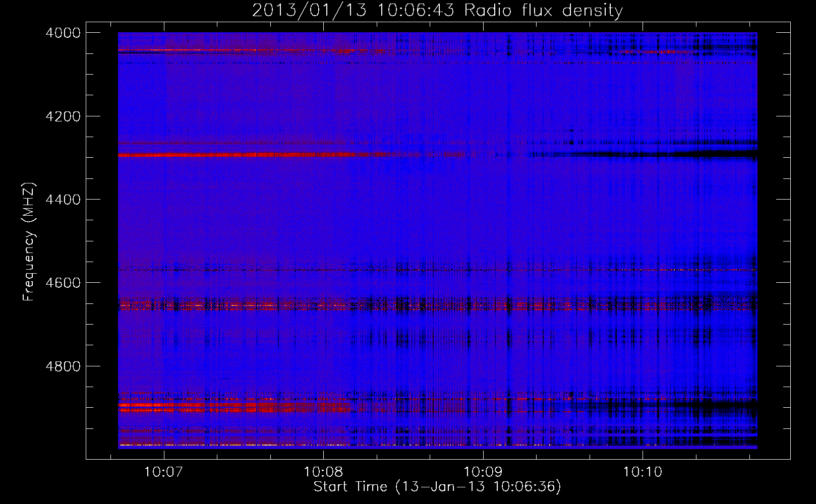Click the 4400 frequency tick label
This screenshot has height=504, width=816.
tap(63, 200)
